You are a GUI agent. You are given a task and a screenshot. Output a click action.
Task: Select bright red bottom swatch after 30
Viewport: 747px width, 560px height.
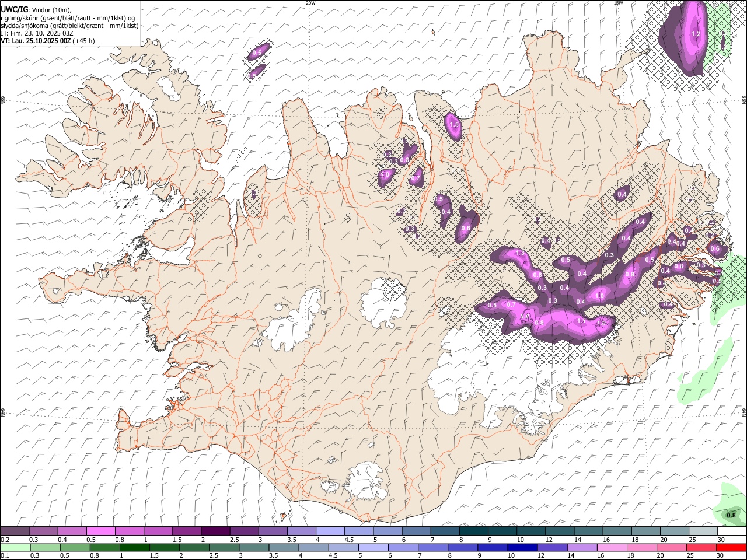click(x=731, y=547)
